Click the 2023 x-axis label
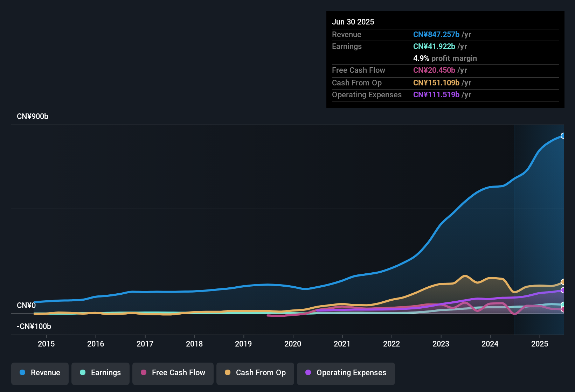Image resolution: width=575 pixels, height=392 pixels. tap(441, 344)
